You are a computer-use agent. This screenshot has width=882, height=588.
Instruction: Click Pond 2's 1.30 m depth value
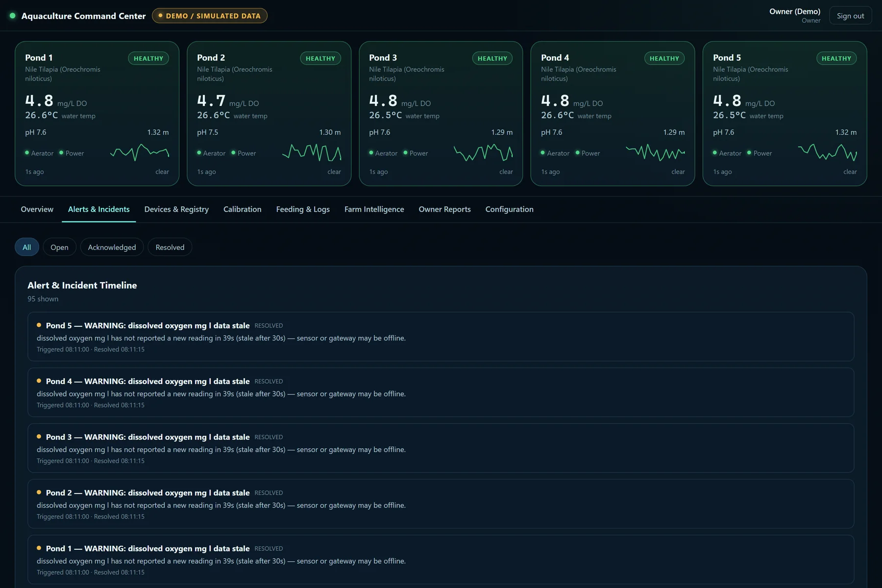(330, 132)
